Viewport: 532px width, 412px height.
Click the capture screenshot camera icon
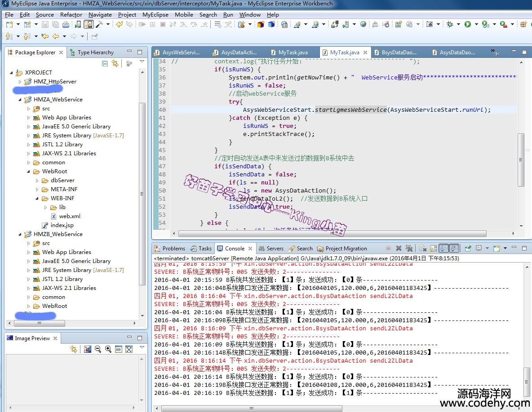click(x=430, y=24)
